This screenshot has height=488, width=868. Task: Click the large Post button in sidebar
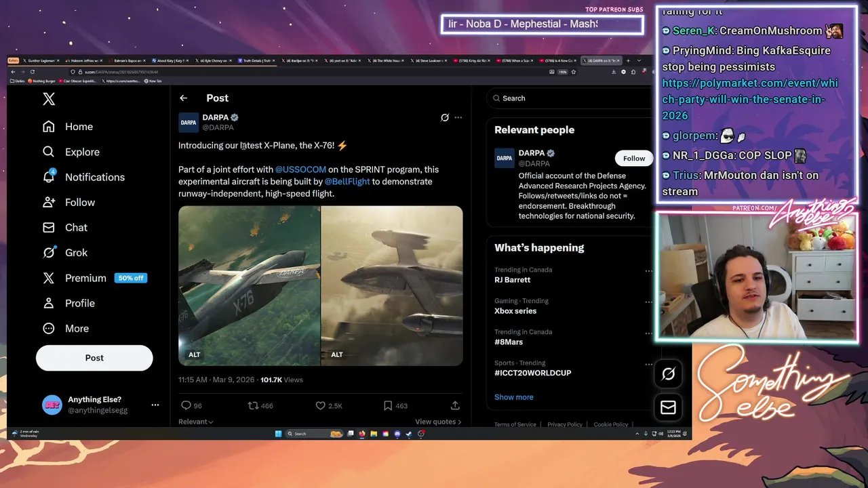coord(94,358)
